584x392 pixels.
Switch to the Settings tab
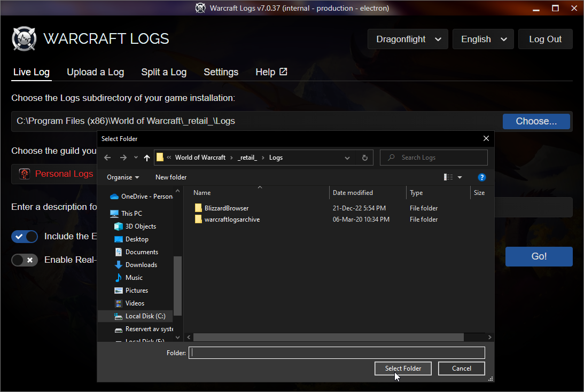pyautogui.click(x=221, y=72)
